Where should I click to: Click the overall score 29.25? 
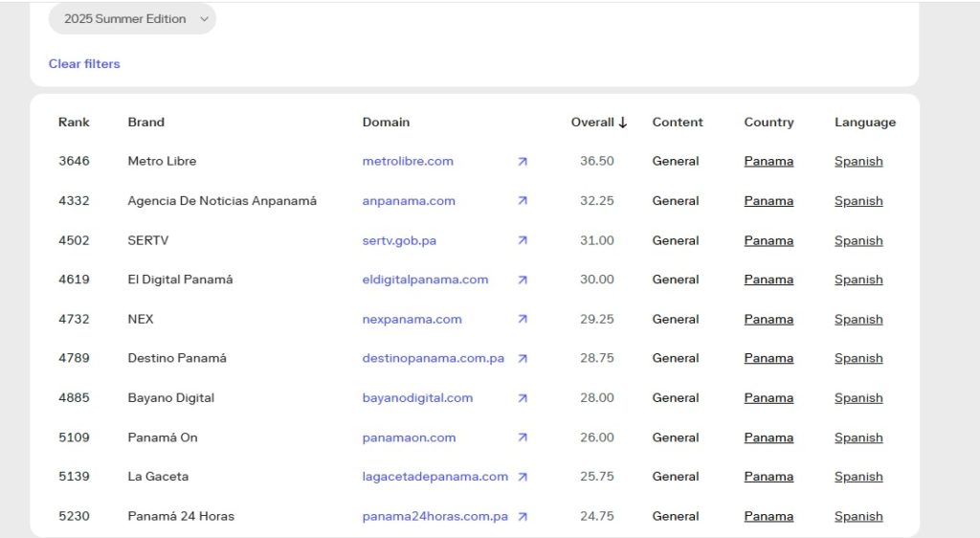click(597, 320)
